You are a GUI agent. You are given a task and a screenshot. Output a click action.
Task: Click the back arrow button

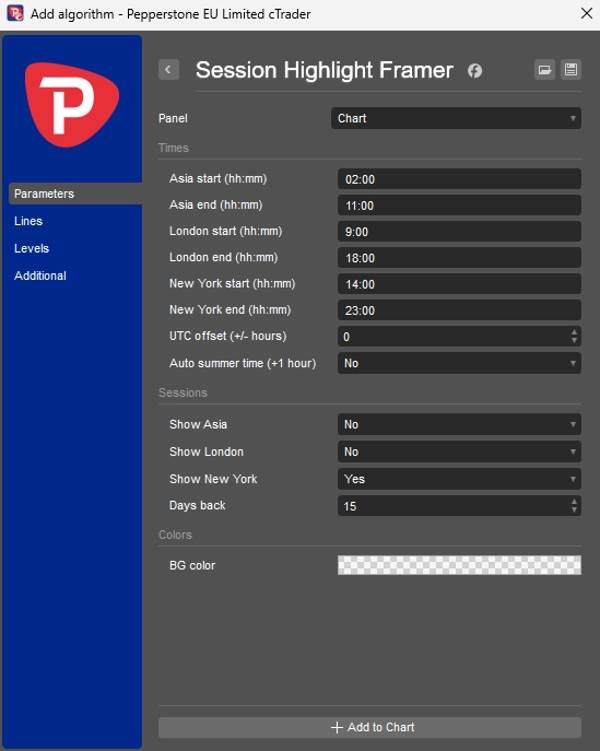point(169,70)
